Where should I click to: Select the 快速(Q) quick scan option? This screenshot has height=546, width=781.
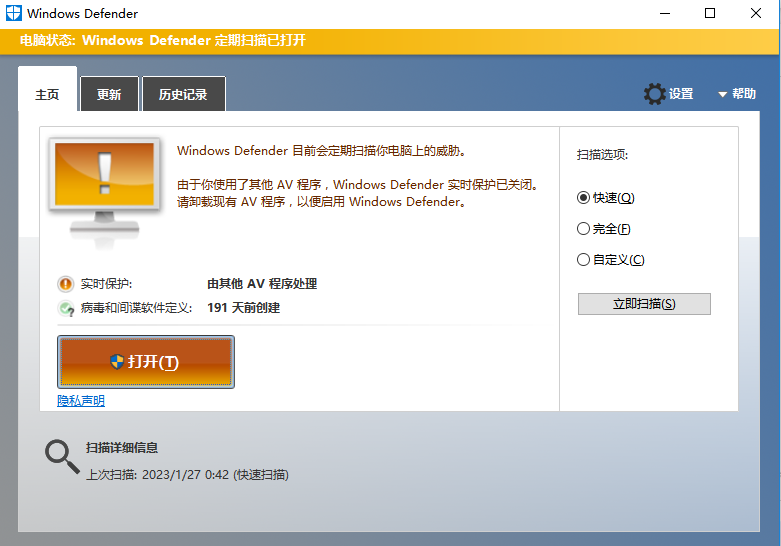[x=606, y=198]
